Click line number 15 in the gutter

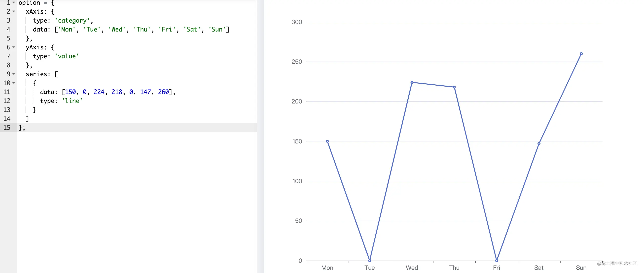click(x=7, y=128)
